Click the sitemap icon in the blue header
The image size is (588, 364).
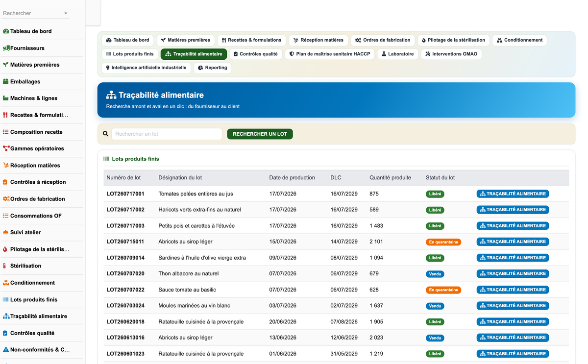coord(111,95)
